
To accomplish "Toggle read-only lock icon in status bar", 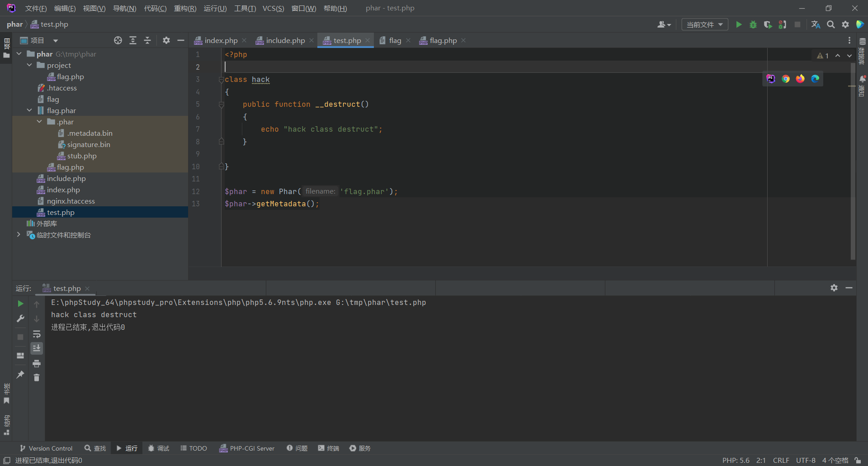I will (x=858, y=460).
